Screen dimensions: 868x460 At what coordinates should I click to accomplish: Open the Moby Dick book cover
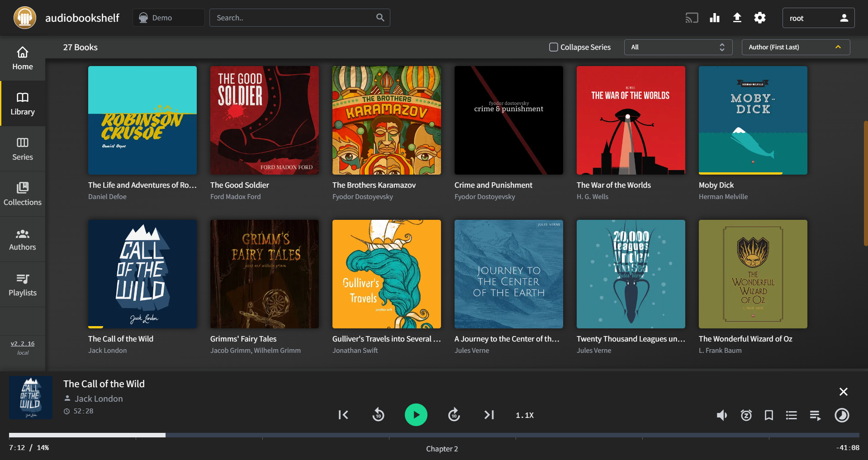tap(752, 120)
